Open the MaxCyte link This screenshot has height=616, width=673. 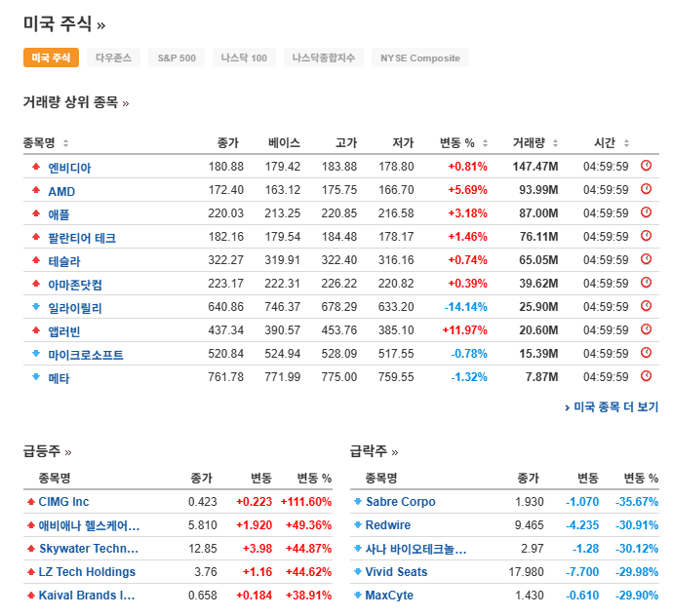[389, 596]
